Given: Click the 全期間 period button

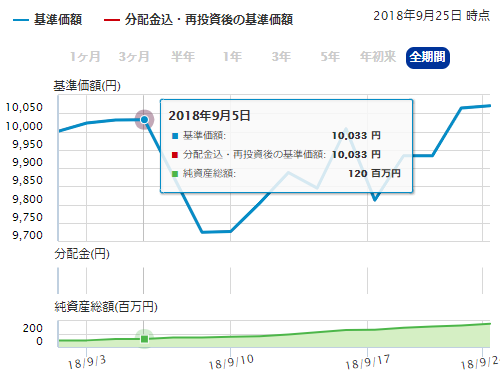Looking at the screenshot, I should click(x=428, y=58).
